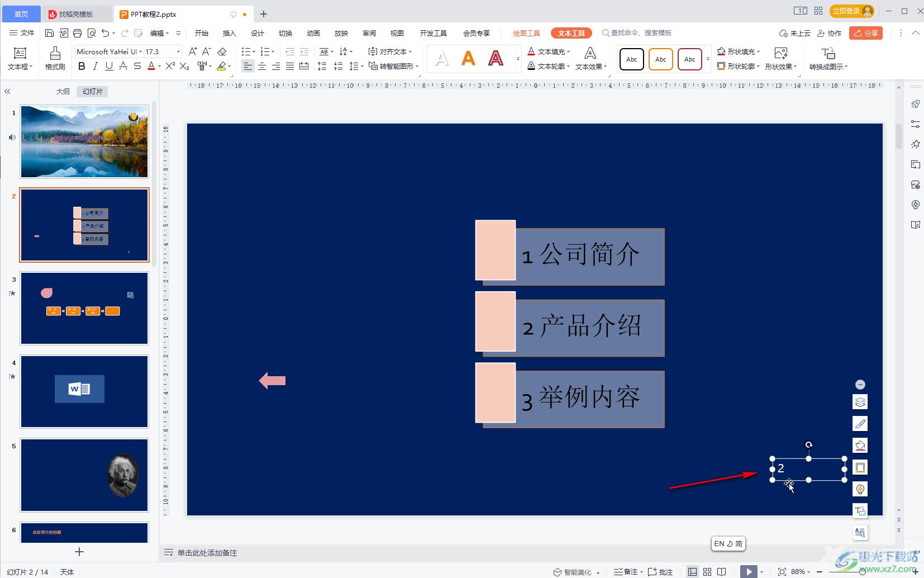Open the 文件 file menu

coord(22,33)
